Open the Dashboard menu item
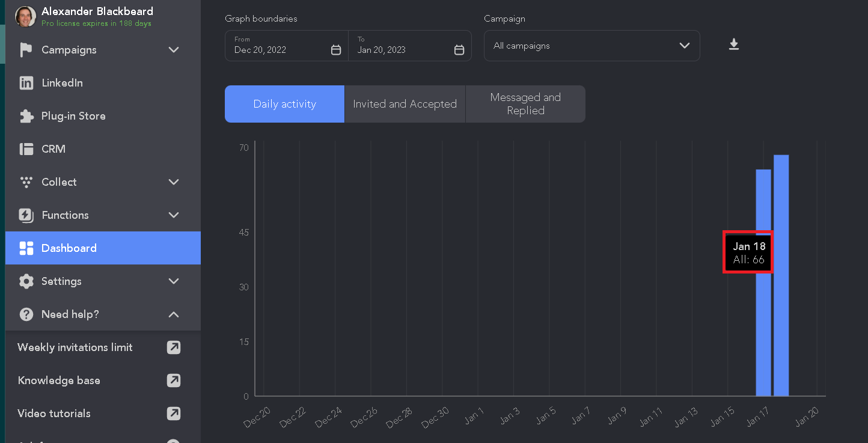The width and height of the screenshot is (868, 443). pos(103,248)
